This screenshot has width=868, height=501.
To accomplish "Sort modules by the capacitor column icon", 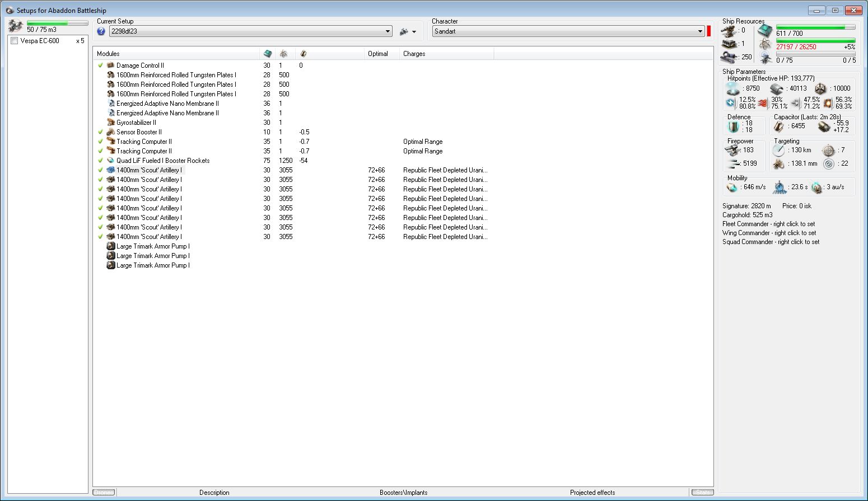I will (304, 54).
